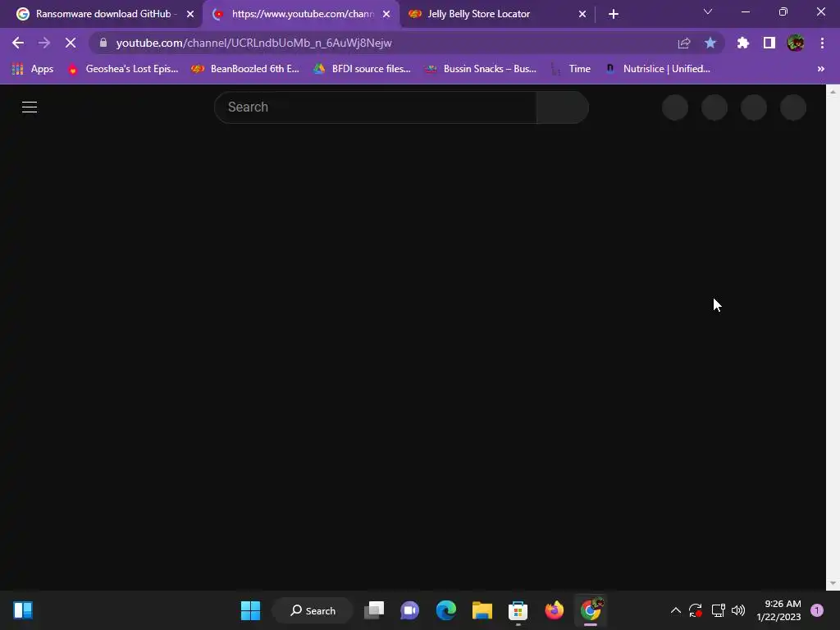
Task: Launch Firefox from the taskbar
Action: 554,610
